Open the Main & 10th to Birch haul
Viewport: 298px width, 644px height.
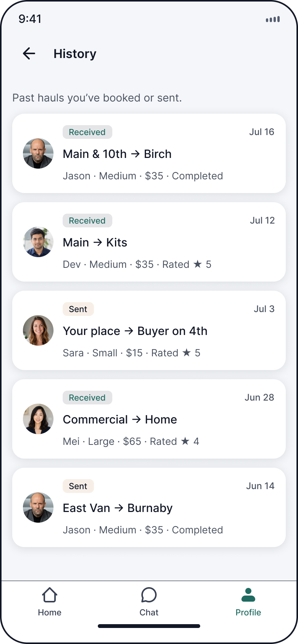[149, 153]
